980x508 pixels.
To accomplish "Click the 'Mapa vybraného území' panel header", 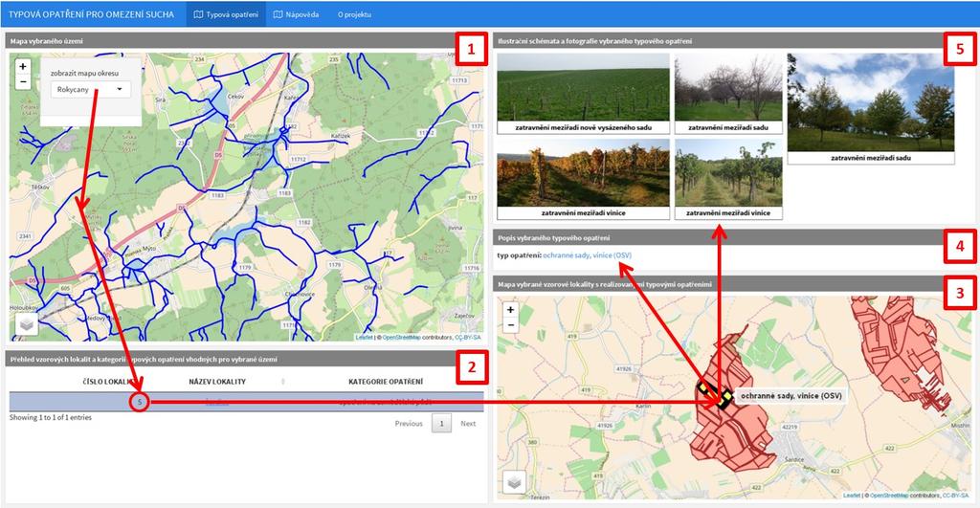I will [x=246, y=41].
